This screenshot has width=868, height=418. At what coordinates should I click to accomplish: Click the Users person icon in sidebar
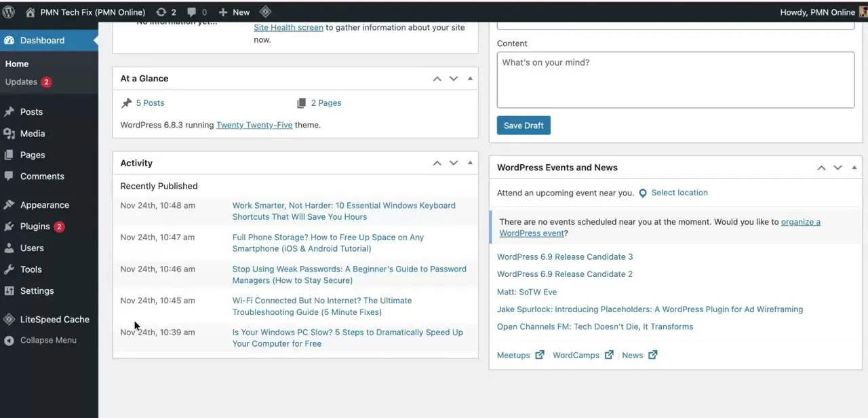[x=9, y=248]
